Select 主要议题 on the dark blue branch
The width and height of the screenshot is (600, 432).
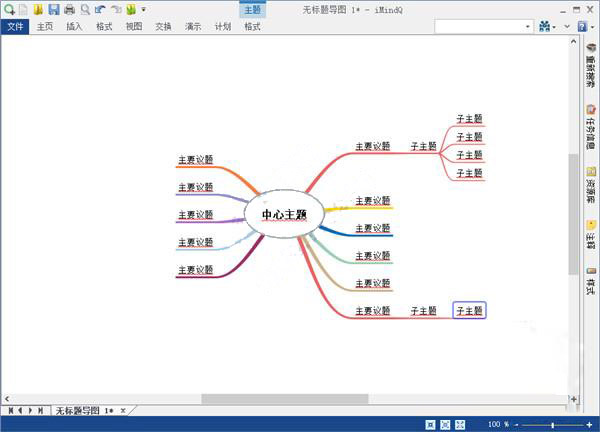373,228
